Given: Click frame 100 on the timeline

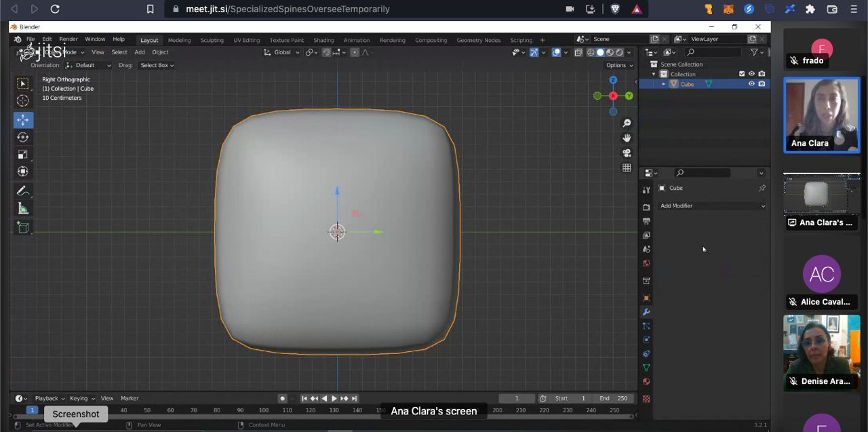Looking at the screenshot, I should click(x=263, y=410).
